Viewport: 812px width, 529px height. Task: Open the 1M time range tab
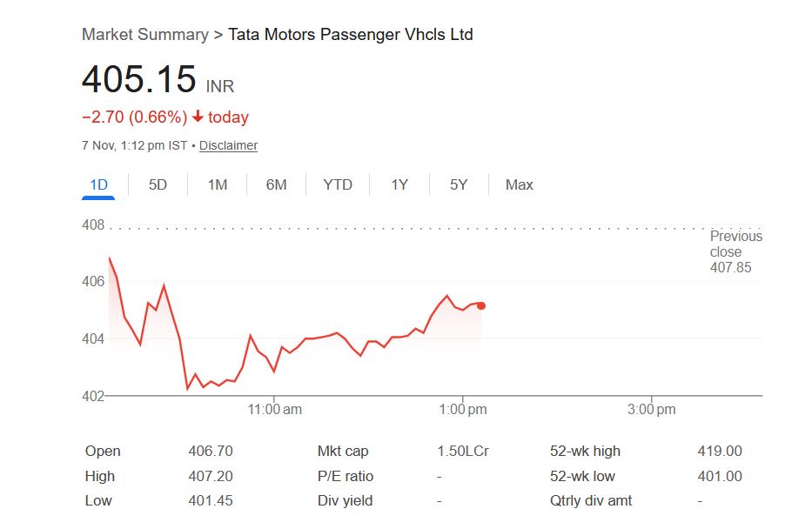tap(218, 184)
